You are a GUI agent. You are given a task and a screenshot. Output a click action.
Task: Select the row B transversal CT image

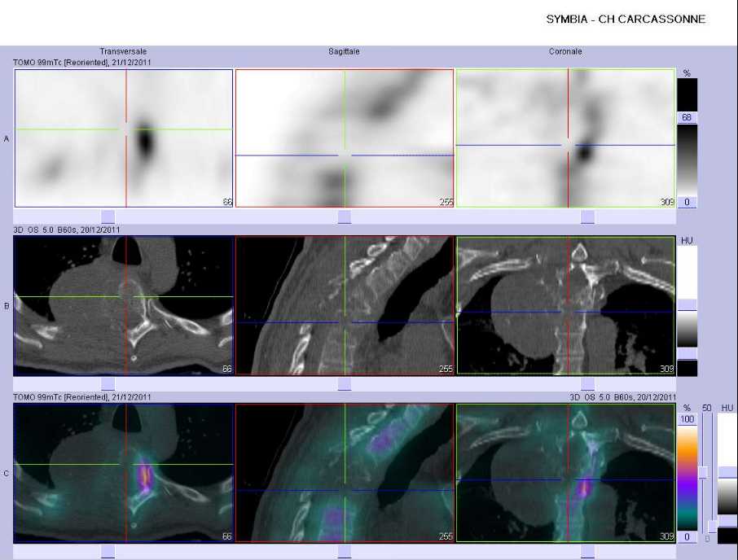tap(124, 305)
